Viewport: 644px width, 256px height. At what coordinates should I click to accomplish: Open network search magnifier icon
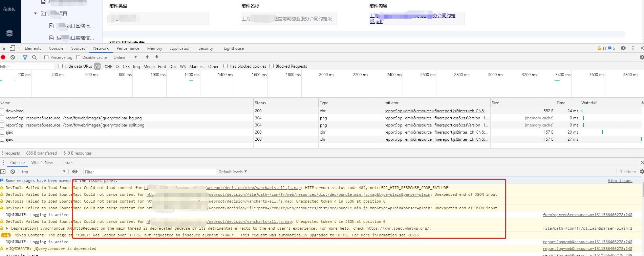pyautogui.click(x=34, y=57)
